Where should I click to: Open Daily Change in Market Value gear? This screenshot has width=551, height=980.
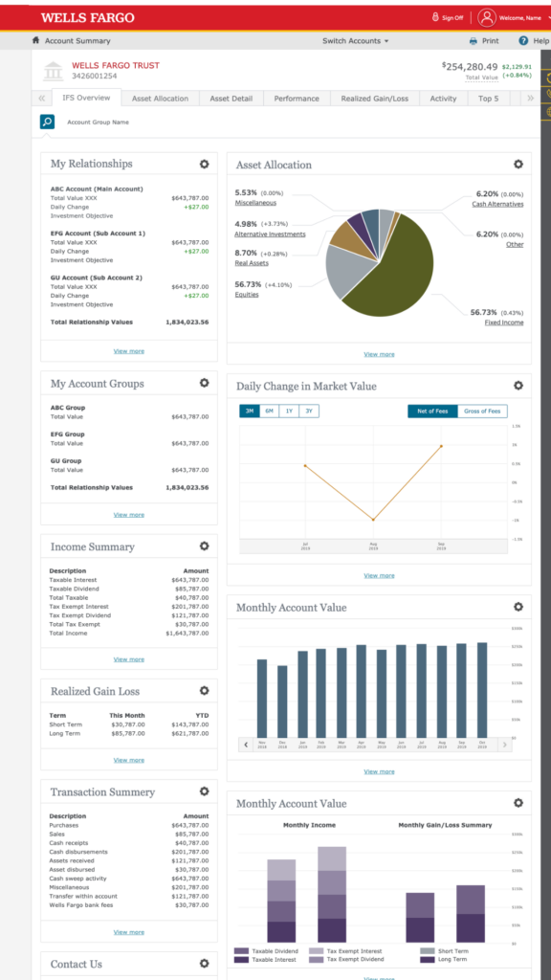tap(518, 386)
